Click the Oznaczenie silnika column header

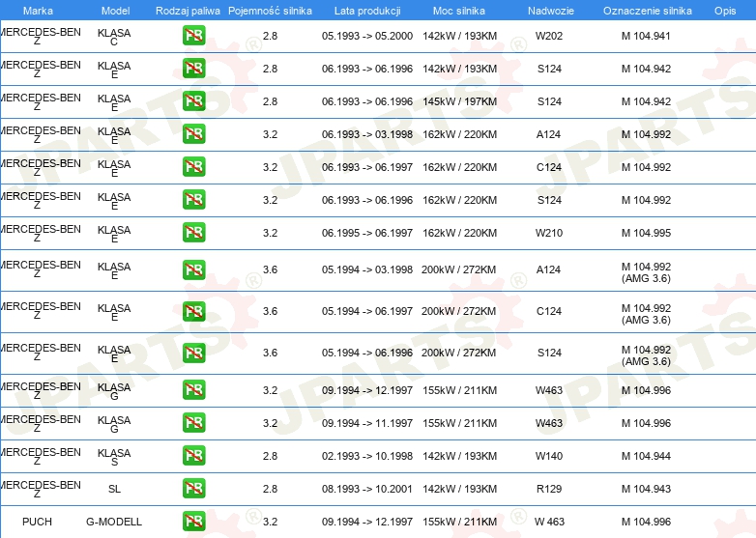click(645, 11)
